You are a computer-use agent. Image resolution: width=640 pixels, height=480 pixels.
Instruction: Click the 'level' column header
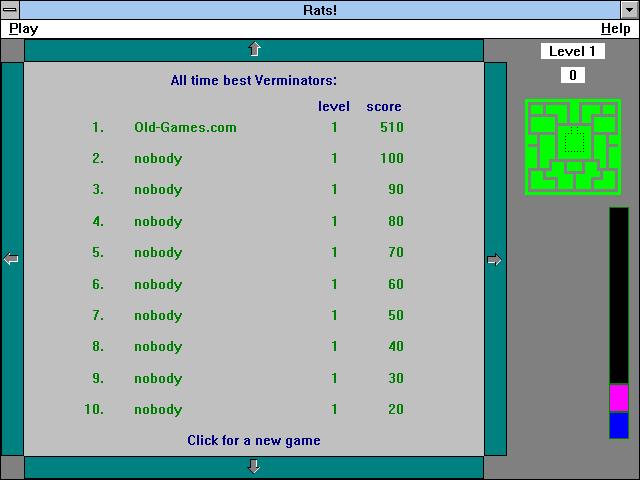(334, 107)
